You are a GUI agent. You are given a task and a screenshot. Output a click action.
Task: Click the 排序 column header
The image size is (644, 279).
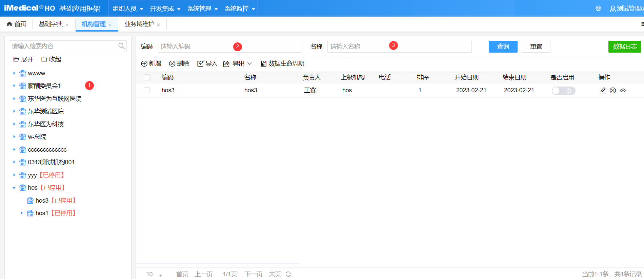tap(423, 77)
